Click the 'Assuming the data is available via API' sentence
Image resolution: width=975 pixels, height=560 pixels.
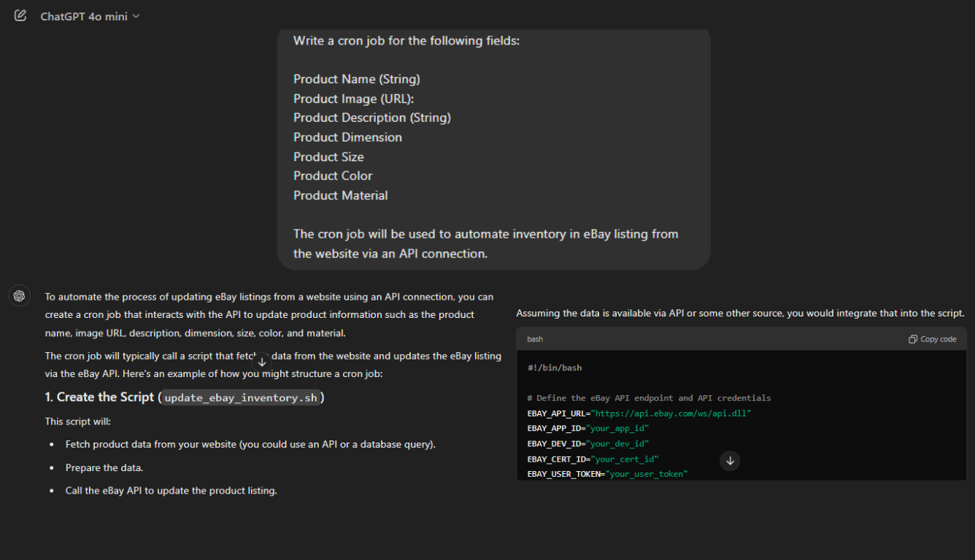click(x=740, y=314)
